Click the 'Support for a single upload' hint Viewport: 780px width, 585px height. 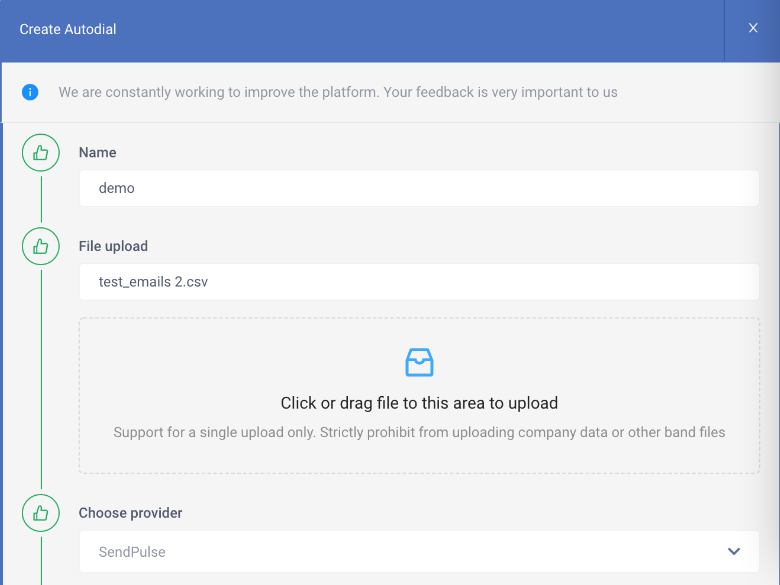[419, 432]
